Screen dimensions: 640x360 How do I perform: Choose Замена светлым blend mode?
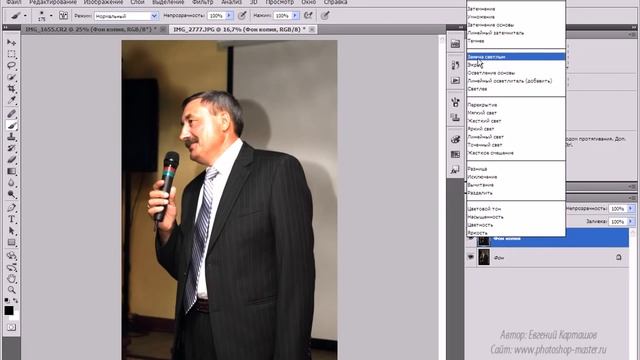(516, 57)
